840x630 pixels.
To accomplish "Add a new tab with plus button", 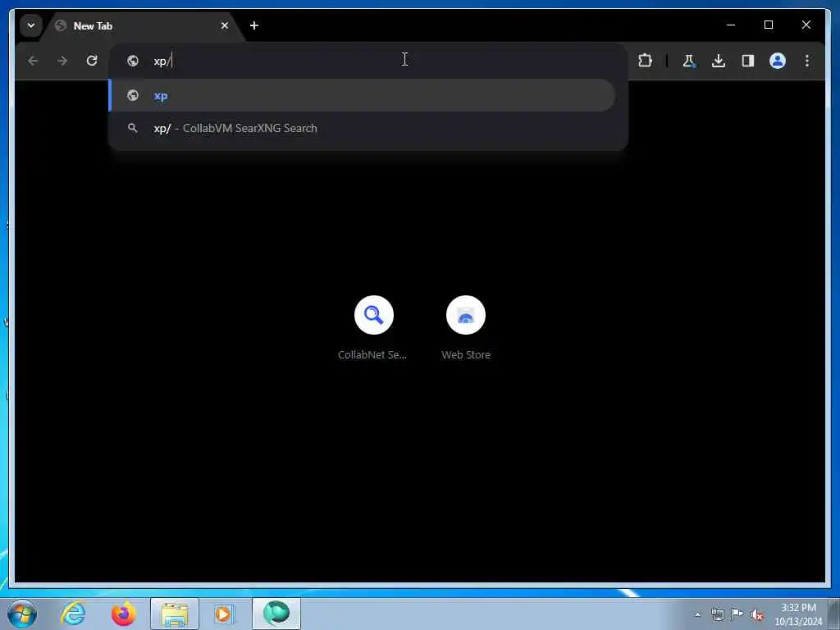I will point(254,25).
